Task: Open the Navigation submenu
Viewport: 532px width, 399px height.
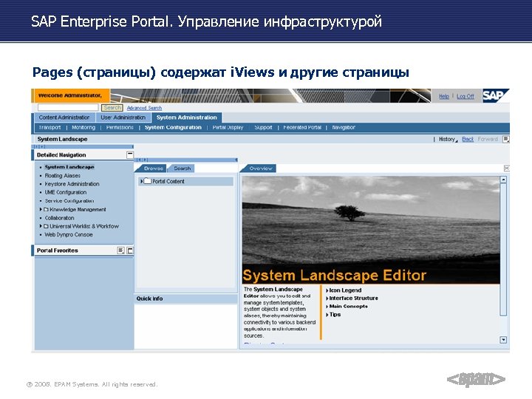Action: point(344,128)
